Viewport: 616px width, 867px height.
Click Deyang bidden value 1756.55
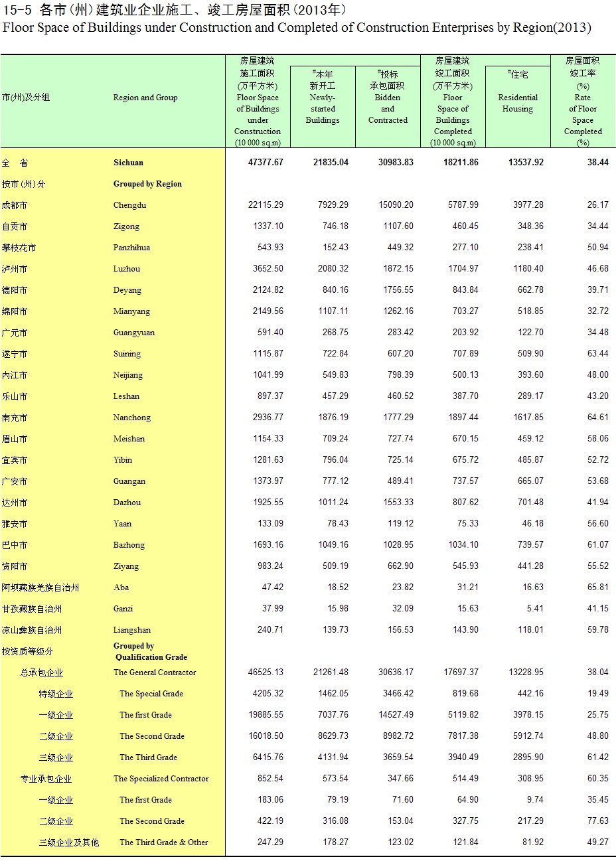click(x=398, y=290)
